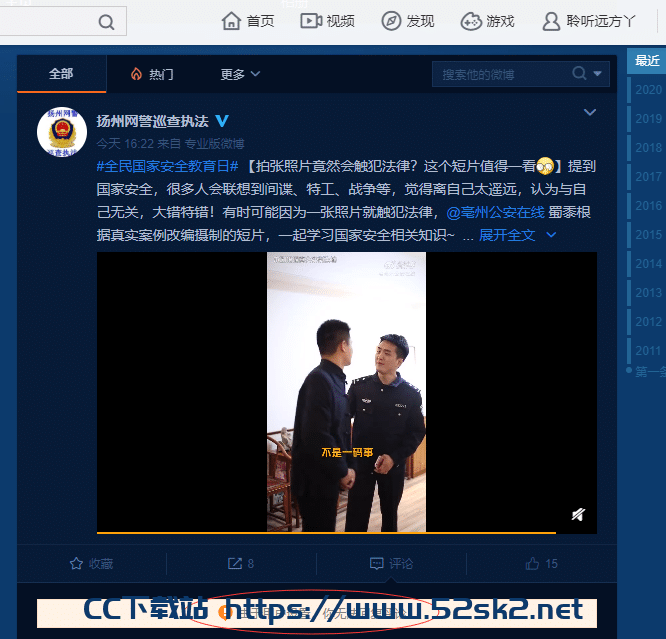This screenshot has width=666, height=639.
Task: Open 聆听远方丫 user profile
Action: coord(589,21)
